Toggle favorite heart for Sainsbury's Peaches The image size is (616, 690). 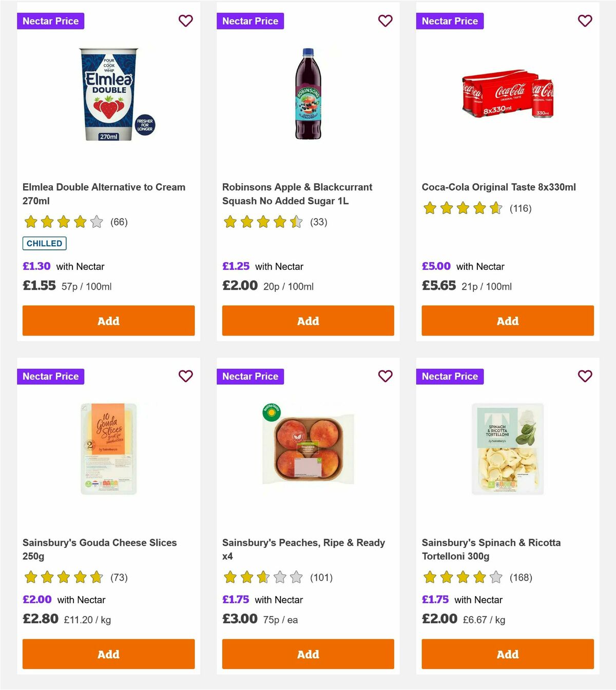(385, 376)
